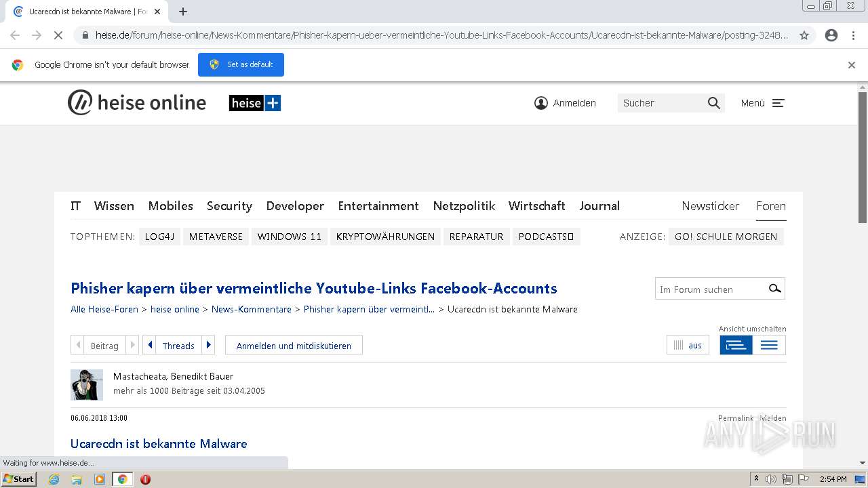868x488 pixels.
Task: Open the Chrome three-dot menu
Action: click(x=853, y=35)
